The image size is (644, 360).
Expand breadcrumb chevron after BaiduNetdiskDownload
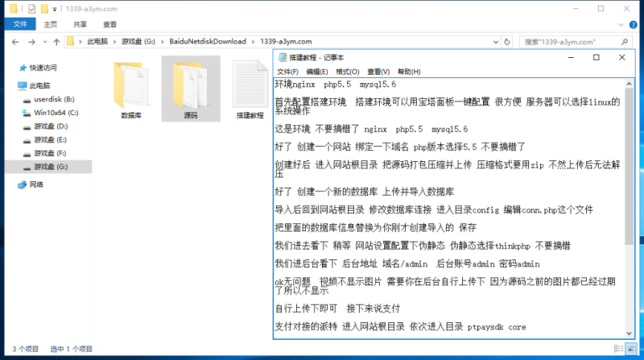253,42
